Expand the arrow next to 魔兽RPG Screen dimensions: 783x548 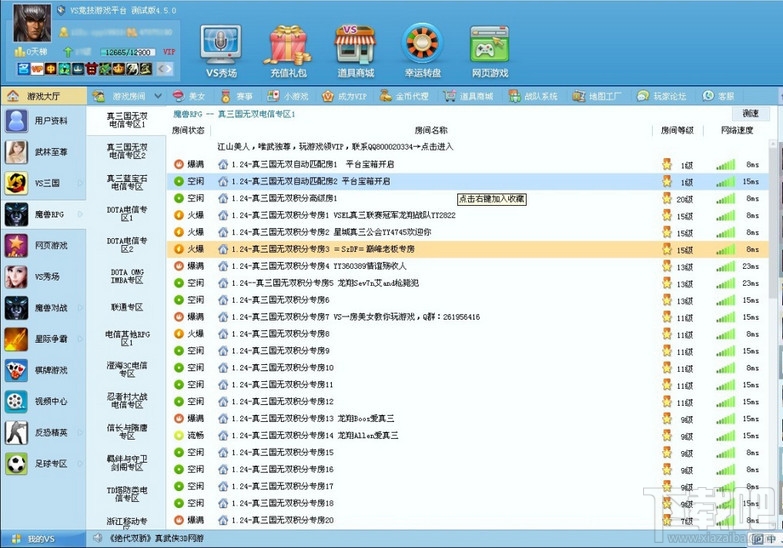coord(80,214)
